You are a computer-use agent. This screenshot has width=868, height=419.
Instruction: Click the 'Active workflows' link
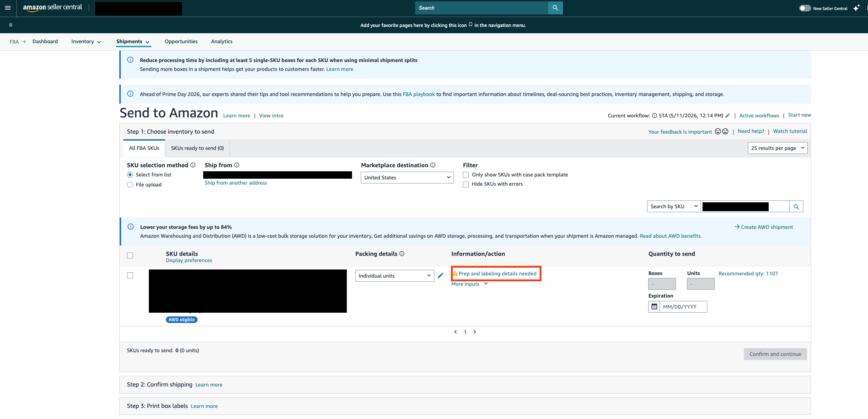point(759,116)
